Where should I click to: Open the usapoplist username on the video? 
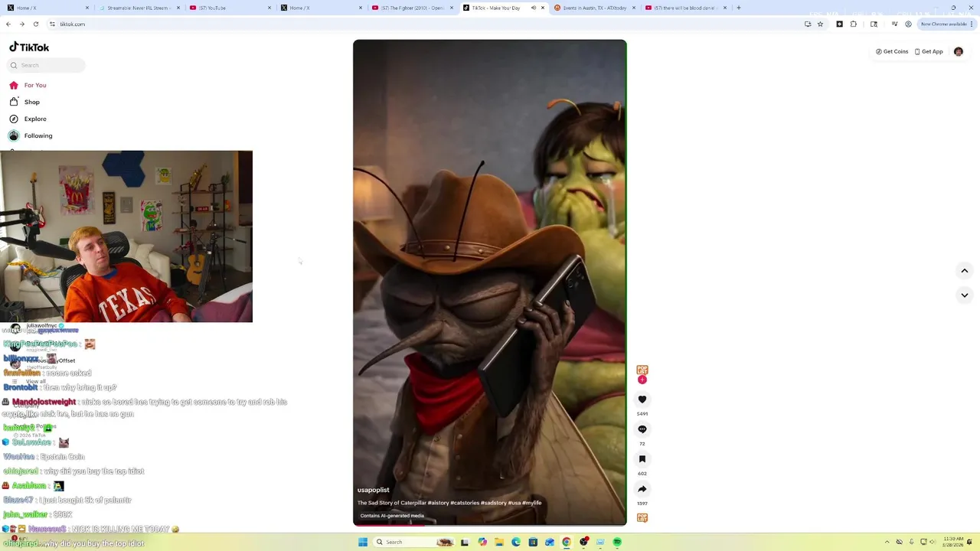[373, 490]
